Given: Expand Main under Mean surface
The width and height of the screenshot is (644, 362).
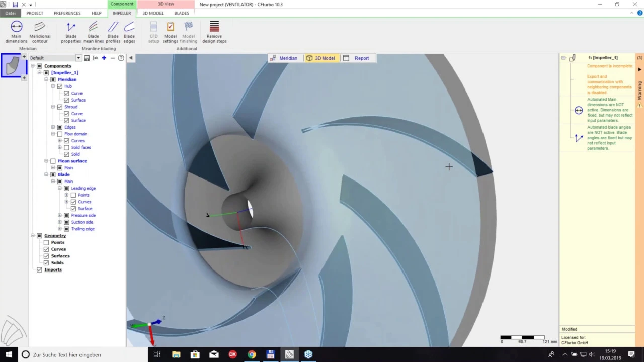Looking at the screenshot, I should coord(53,168).
